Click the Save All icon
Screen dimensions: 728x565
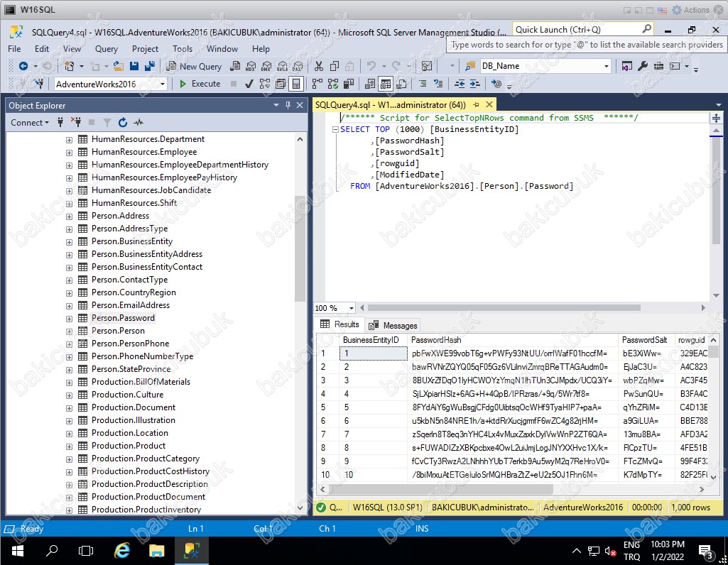click(149, 66)
